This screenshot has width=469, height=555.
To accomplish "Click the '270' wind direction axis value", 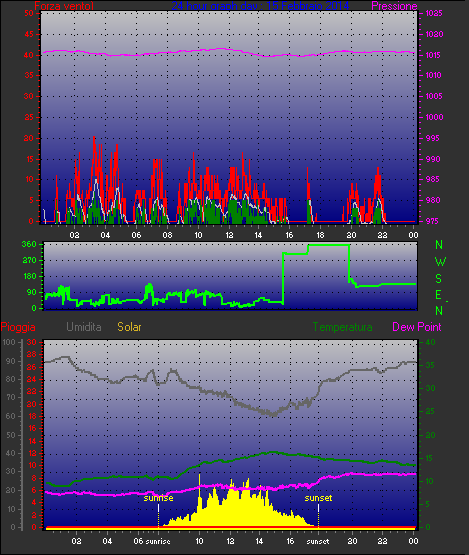I will coord(29,261).
